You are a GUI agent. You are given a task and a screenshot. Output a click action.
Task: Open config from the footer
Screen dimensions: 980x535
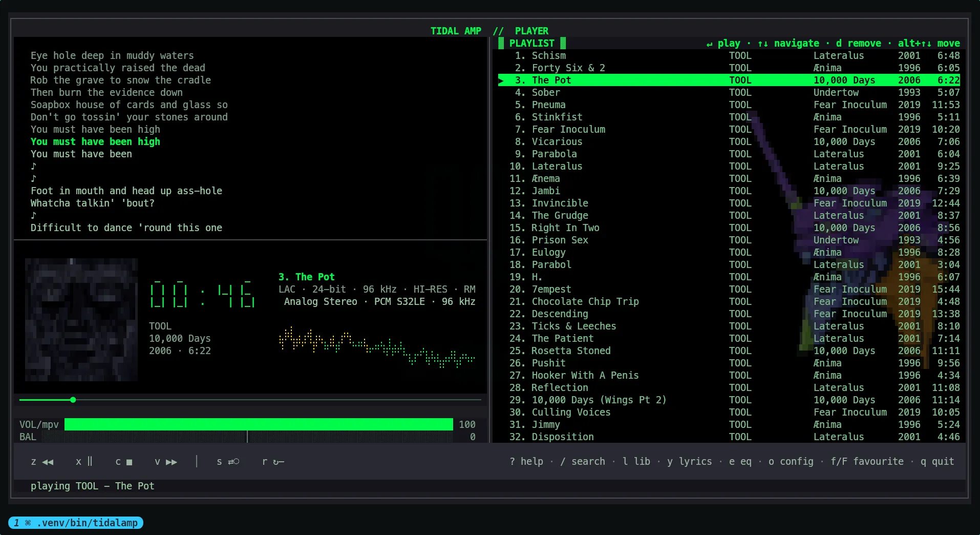click(791, 462)
